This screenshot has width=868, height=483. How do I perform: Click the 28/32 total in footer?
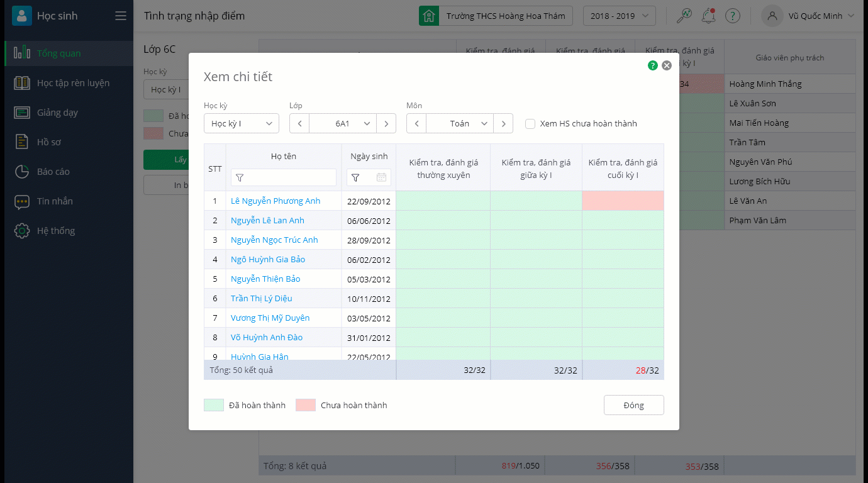(x=647, y=370)
